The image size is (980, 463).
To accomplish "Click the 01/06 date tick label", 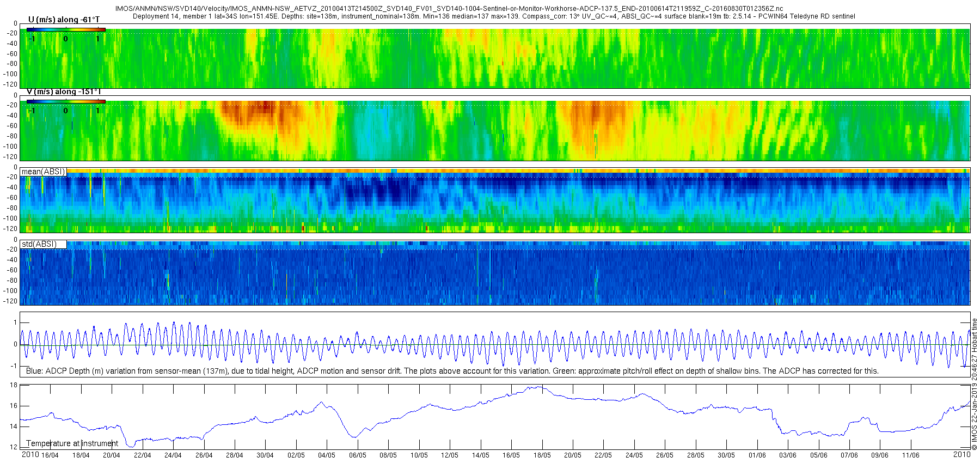I will 757,455.
